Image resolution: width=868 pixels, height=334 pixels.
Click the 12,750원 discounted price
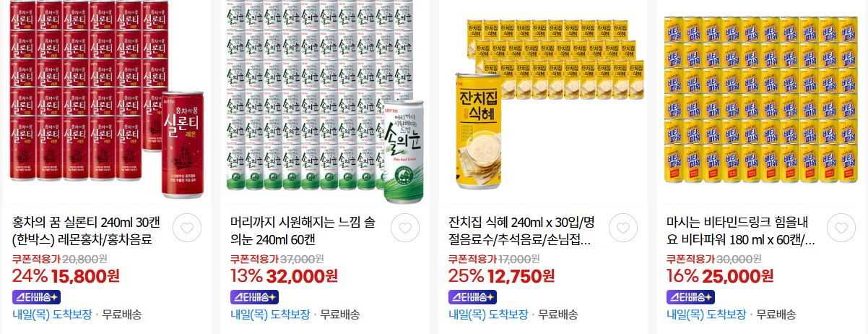click(521, 275)
